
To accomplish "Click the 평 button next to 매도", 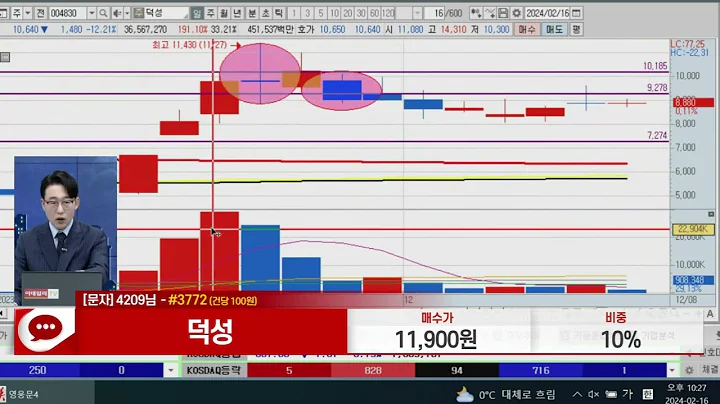I will click(x=576, y=29).
